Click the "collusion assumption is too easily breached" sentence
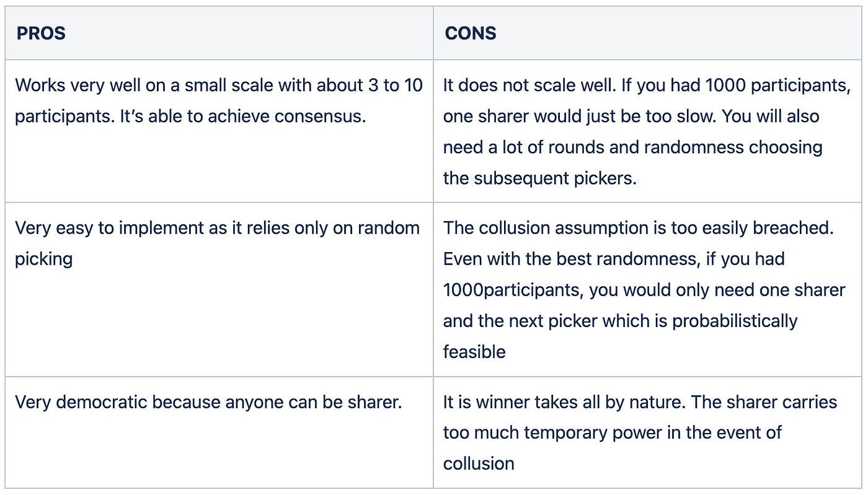Viewport: 868px width, 495px height. tap(639, 228)
